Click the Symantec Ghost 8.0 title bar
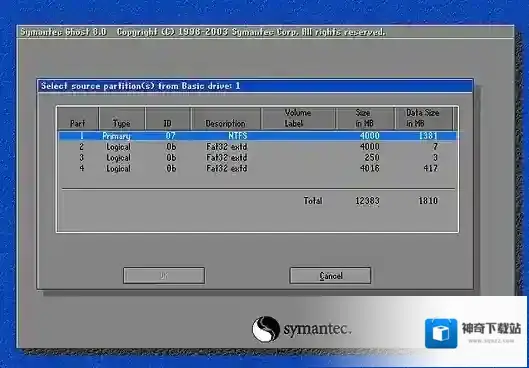529x368 pixels. click(x=265, y=32)
